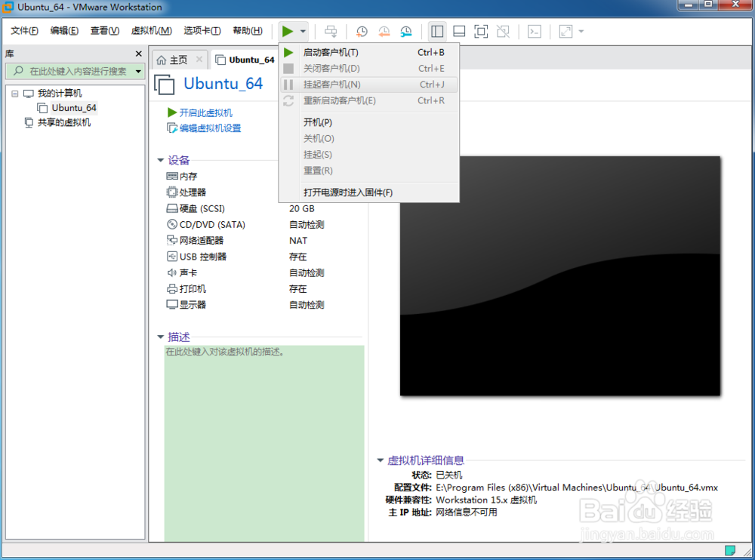Image resolution: width=755 pixels, height=560 pixels.
Task: Select Ubuntu_64 in the library tree
Action: point(74,108)
